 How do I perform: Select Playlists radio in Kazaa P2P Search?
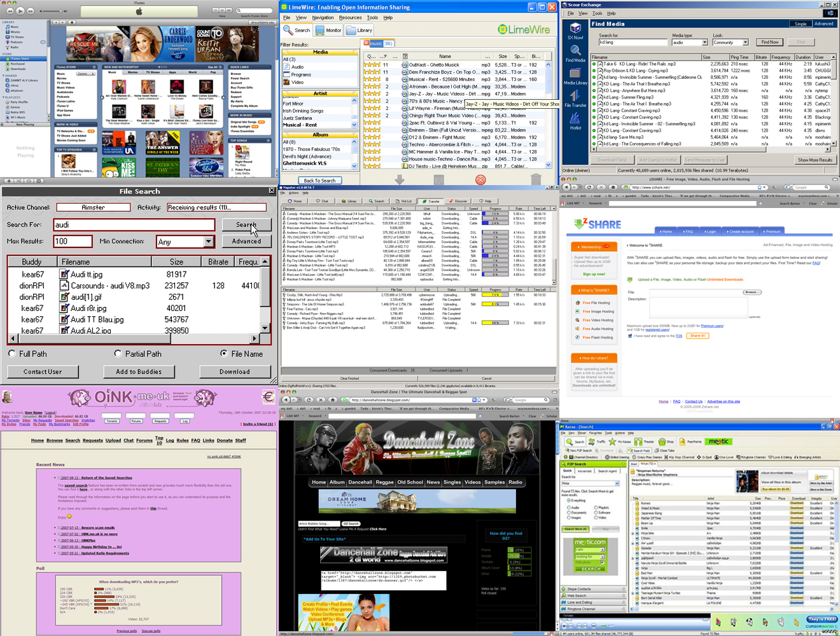pyautogui.click(x=596, y=508)
